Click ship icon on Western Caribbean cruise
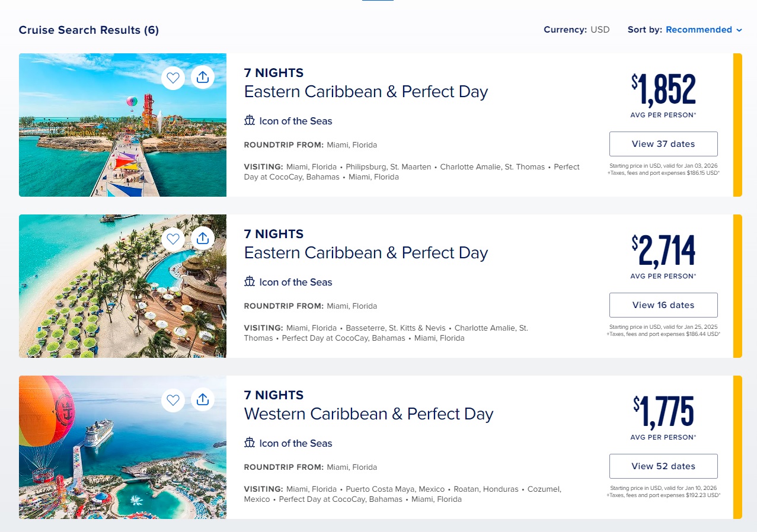Screen dimensions: 757x532 click(250, 443)
